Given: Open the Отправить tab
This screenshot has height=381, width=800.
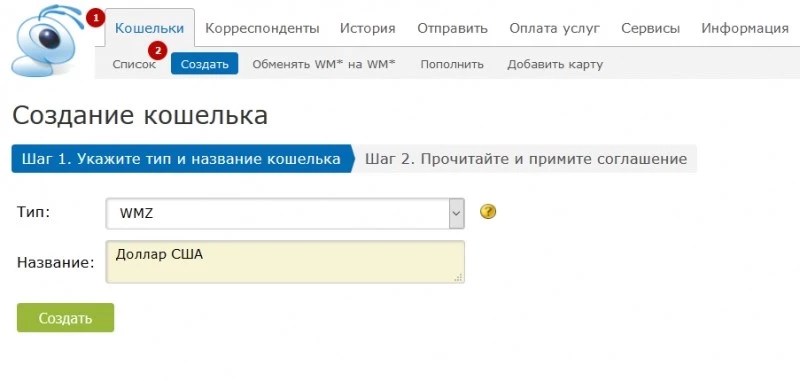Looking at the screenshot, I should tap(453, 29).
